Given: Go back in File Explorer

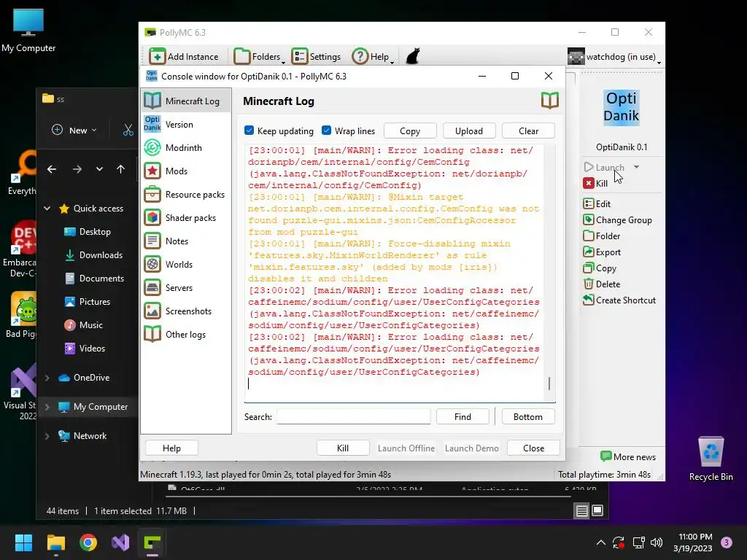Looking at the screenshot, I should click(52, 169).
